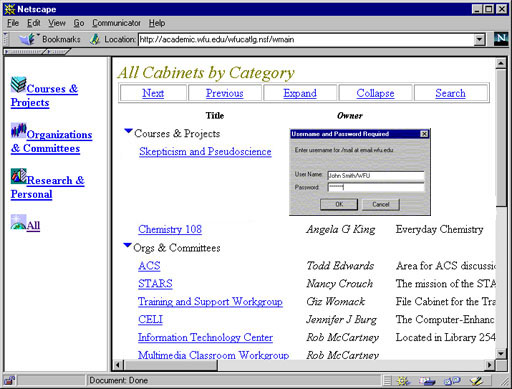Click the Collapse link
512x389 pixels.
point(375,93)
